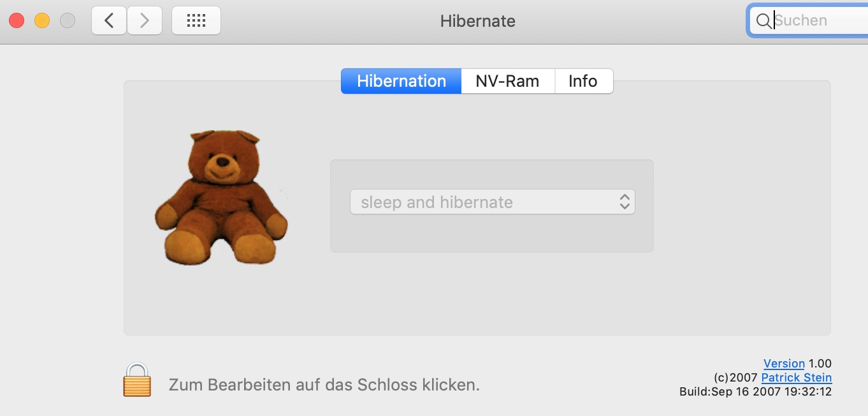Show all preferences with the grid button
Image resolution: width=868 pixels, height=416 pixels.
[196, 20]
